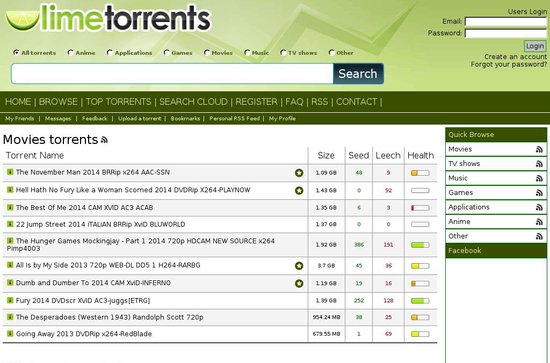Open RSS icon next to Applications in Quick Browse

[539, 208]
